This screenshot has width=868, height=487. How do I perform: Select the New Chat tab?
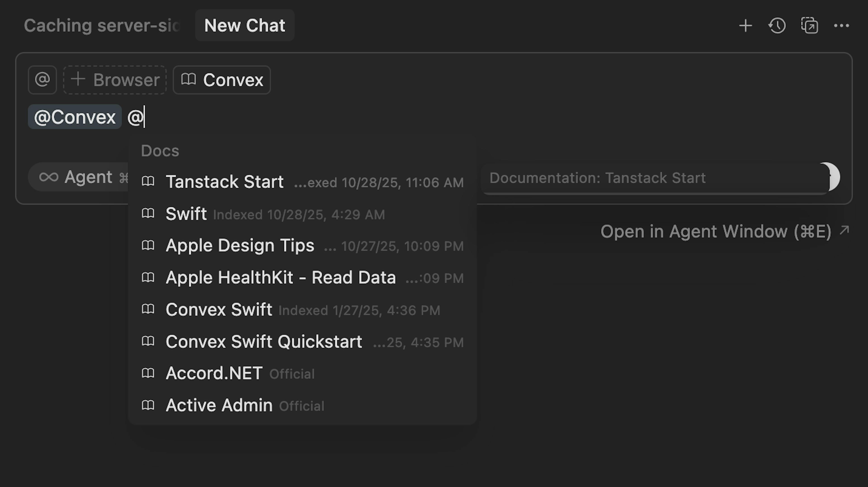point(245,25)
